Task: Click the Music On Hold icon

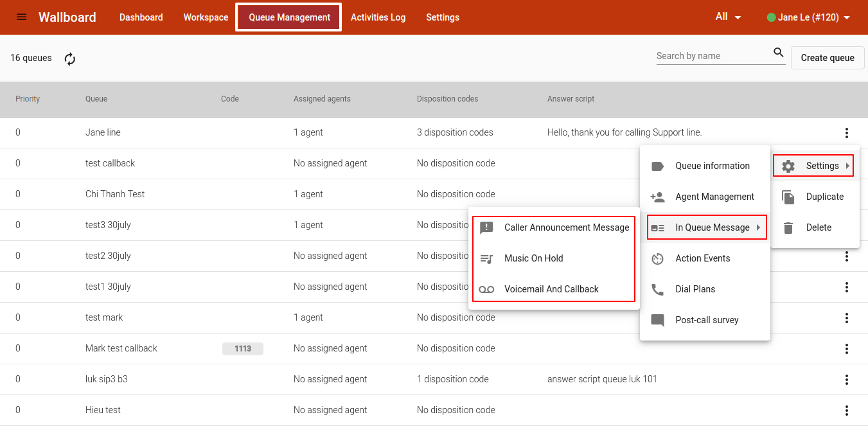Action: click(x=487, y=258)
